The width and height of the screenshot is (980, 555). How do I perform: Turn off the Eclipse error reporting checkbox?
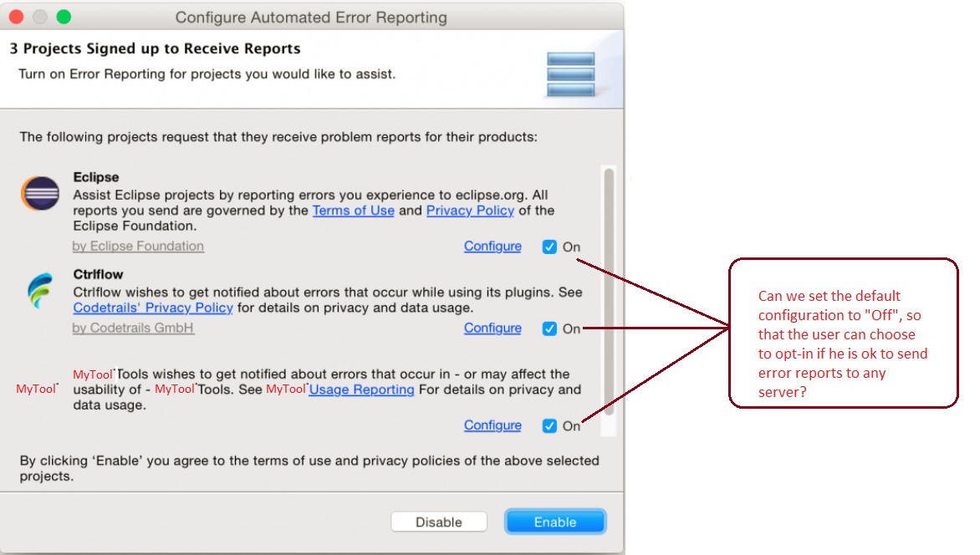point(549,247)
